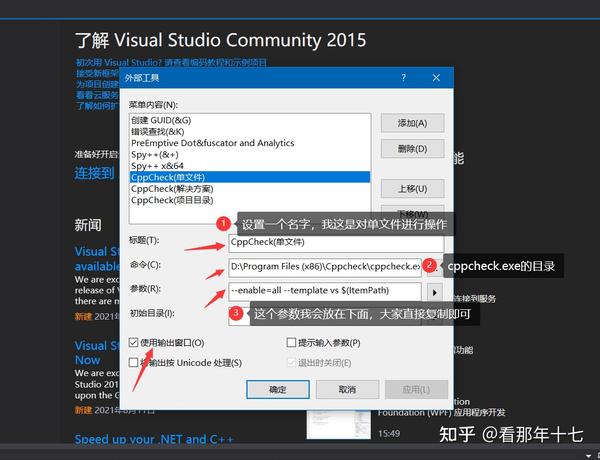Click the 添加(A) button
Viewport: 600px width, 460px height.
coord(412,123)
